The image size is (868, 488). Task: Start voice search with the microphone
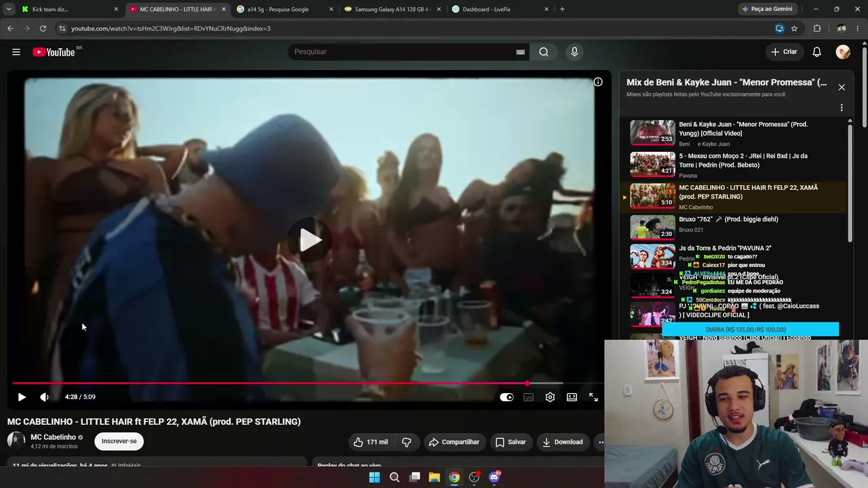point(574,52)
